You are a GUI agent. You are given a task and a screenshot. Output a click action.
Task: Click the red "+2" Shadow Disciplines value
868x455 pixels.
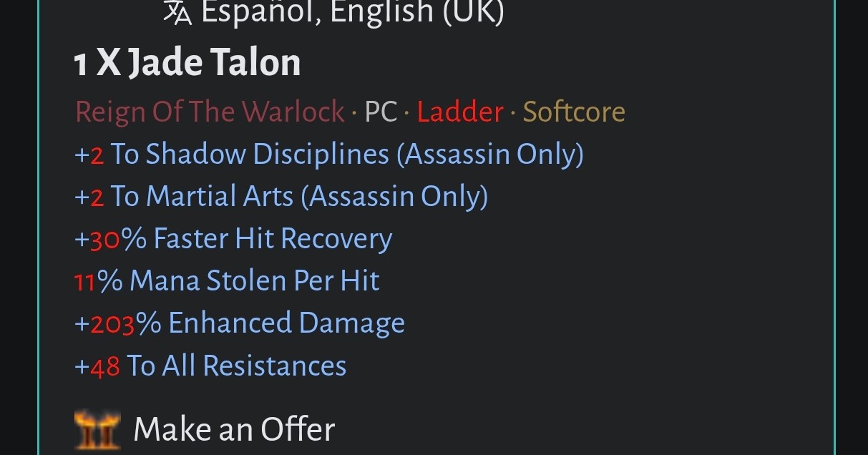tap(89, 153)
